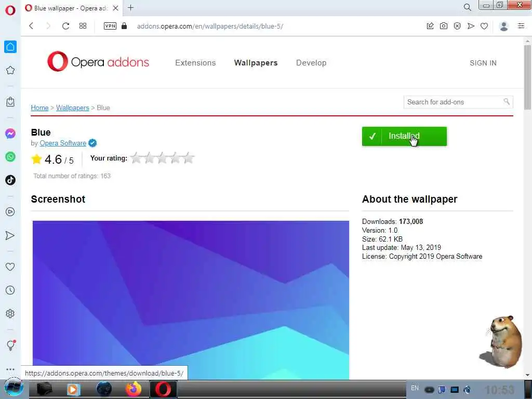
Task: Open the Opera Software author link
Action: [63, 143]
